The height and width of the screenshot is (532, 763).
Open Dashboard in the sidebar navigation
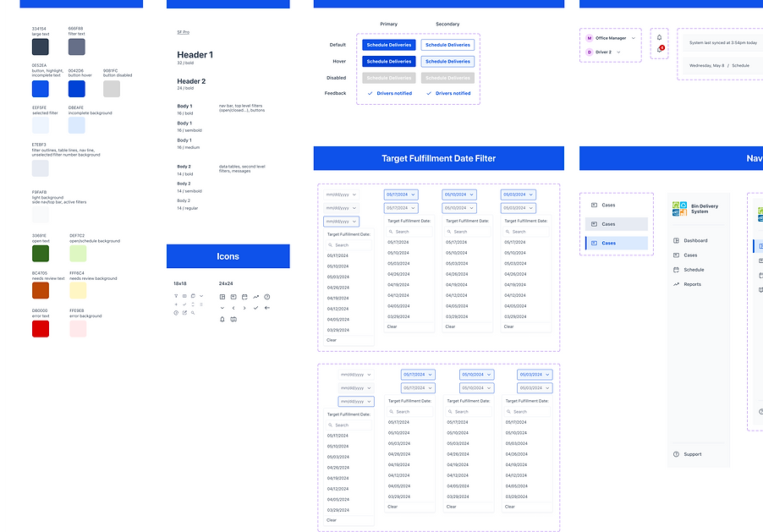tap(694, 241)
